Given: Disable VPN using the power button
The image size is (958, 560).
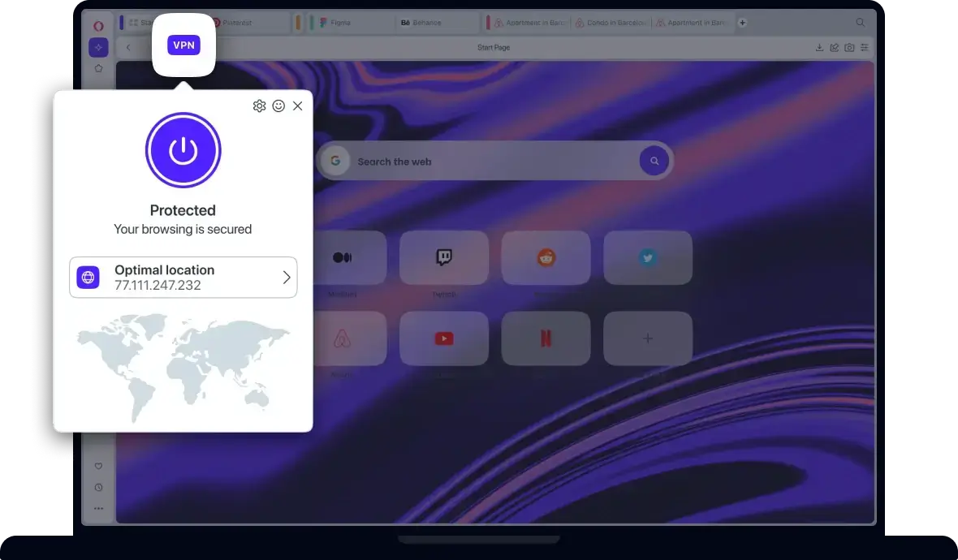Looking at the screenshot, I should [183, 150].
